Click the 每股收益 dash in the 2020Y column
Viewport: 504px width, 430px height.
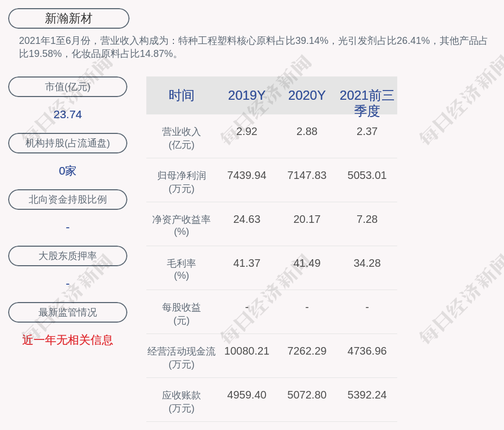307,307
